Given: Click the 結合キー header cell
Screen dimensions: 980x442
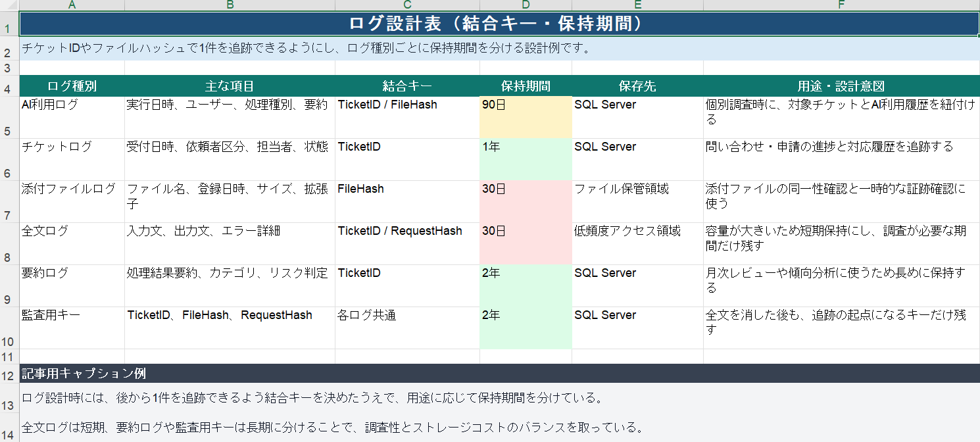Looking at the screenshot, I should (x=407, y=86).
